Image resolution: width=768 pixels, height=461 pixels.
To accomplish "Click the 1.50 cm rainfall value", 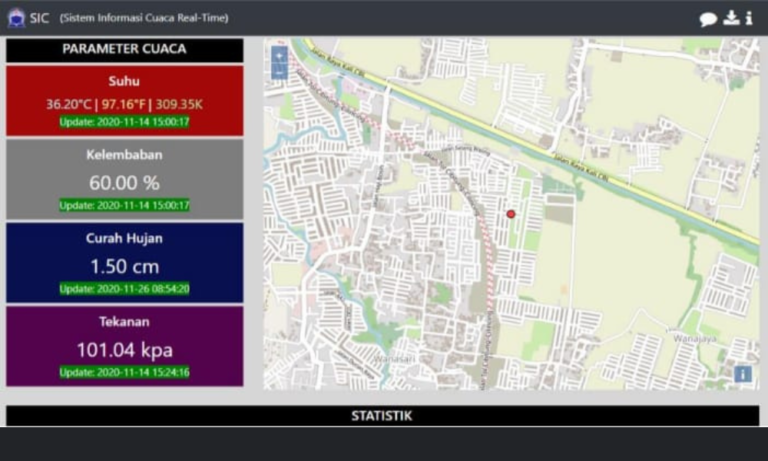I will 124,267.
